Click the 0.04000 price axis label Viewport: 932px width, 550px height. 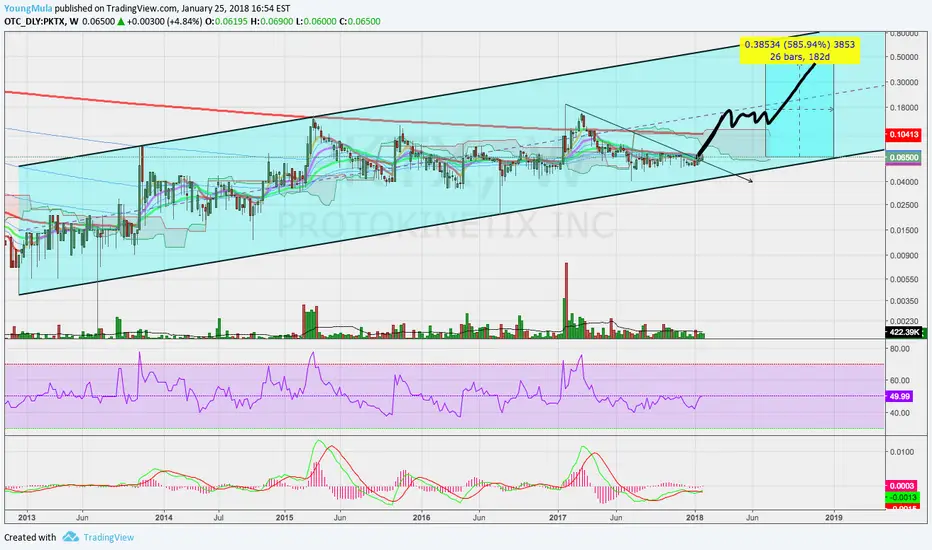[903, 182]
